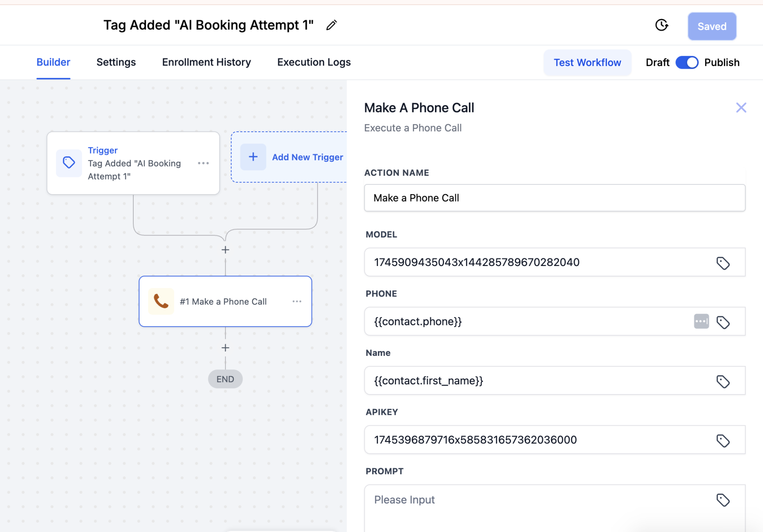
Task: Click Add New Trigger
Action: [x=292, y=157]
